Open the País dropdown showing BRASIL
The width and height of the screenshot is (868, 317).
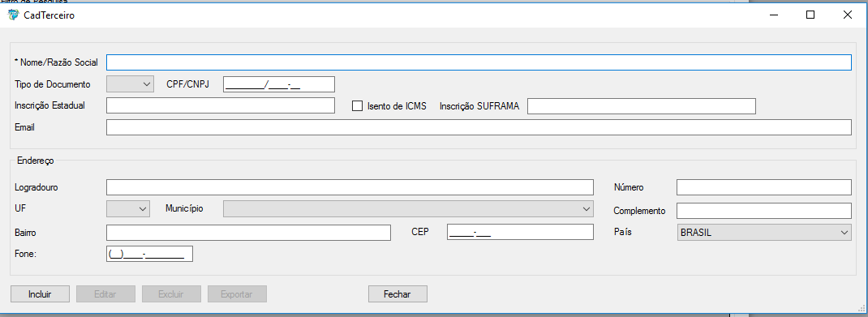764,233
